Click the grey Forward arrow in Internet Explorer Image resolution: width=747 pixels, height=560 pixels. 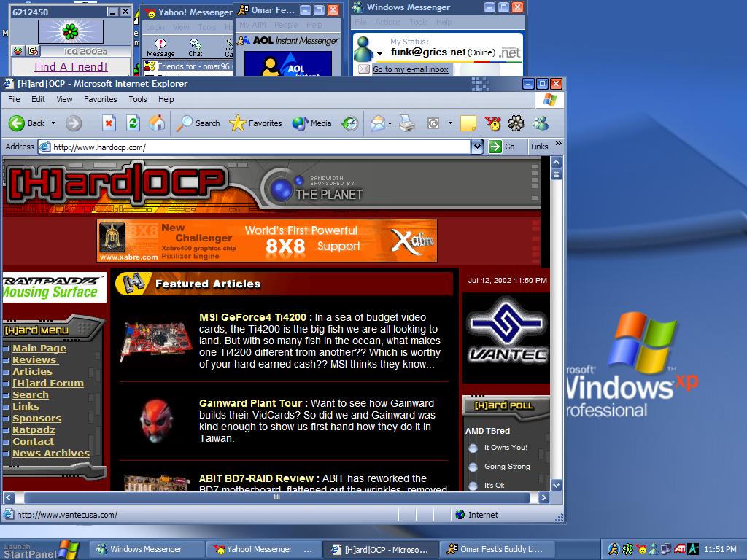tap(74, 123)
